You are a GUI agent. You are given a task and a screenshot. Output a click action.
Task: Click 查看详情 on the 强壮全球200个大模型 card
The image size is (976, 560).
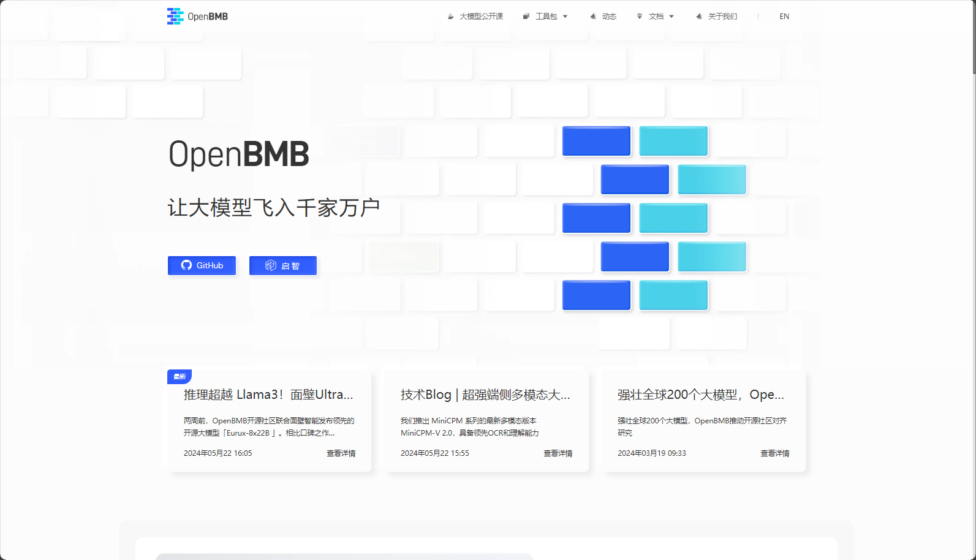pos(774,453)
